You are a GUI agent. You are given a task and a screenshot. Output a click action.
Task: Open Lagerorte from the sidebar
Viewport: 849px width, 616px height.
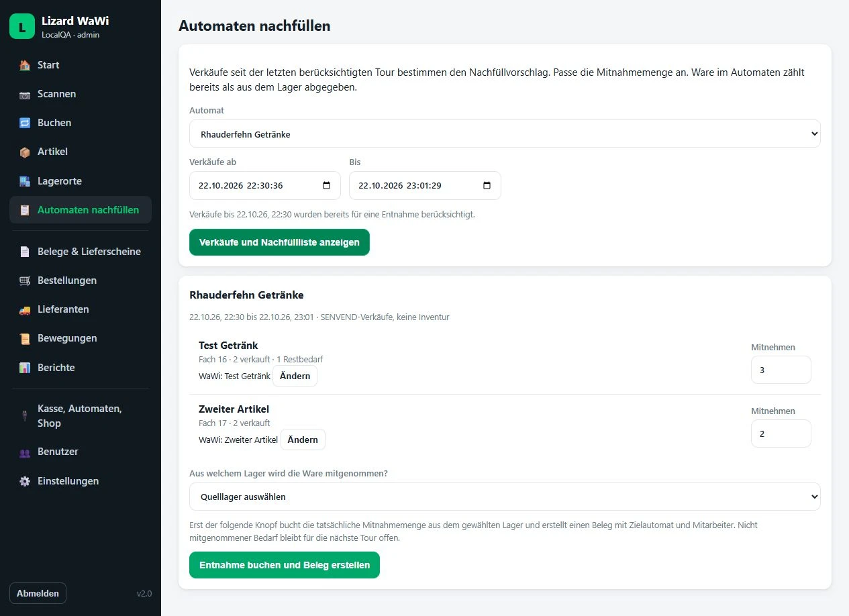click(x=81, y=181)
